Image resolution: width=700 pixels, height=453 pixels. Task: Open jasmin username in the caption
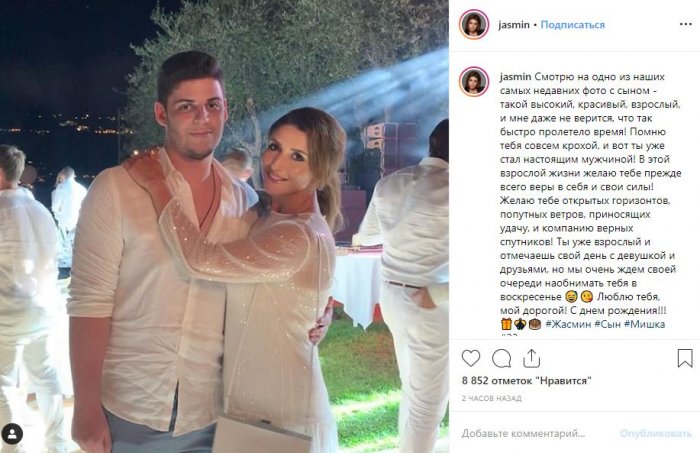(x=515, y=77)
